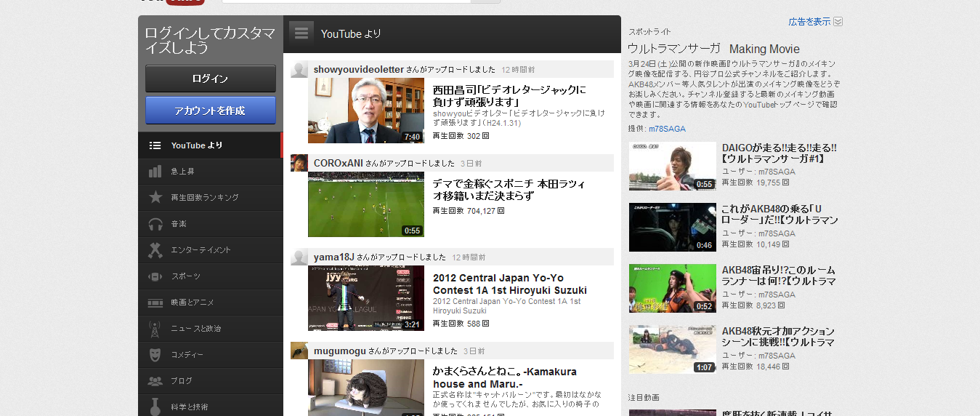Click the people icon for ブログ
980x416 pixels.
(155, 381)
